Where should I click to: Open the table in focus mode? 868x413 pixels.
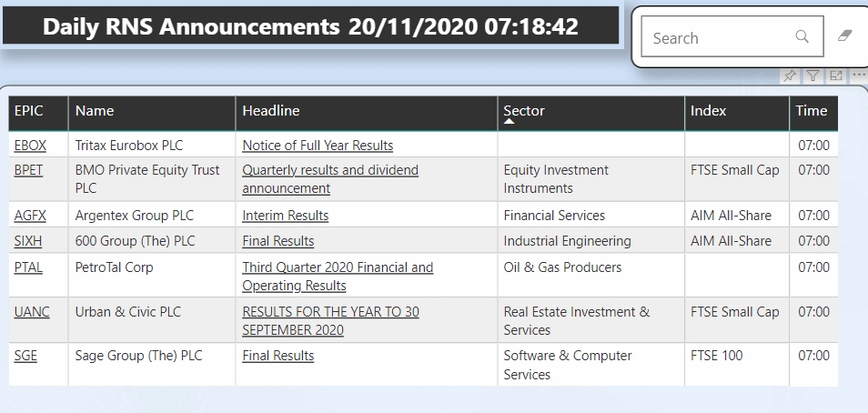836,76
